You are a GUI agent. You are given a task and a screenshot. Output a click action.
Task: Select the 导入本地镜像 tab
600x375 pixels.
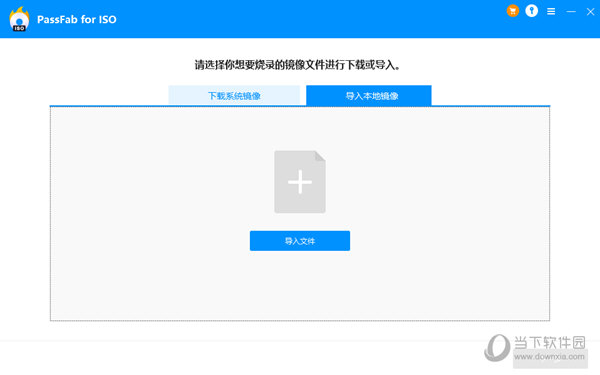click(x=369, y=95)
